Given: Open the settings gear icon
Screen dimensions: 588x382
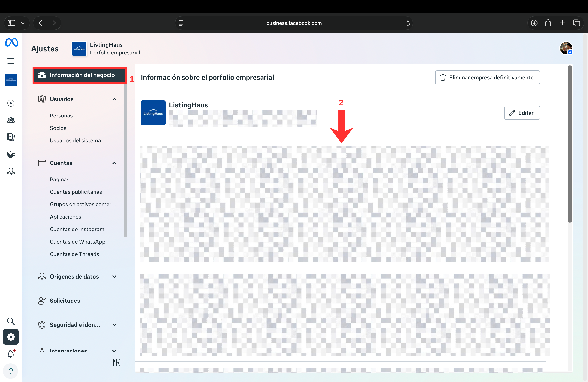Looking at the screenshot, I should tap(11, 337).
